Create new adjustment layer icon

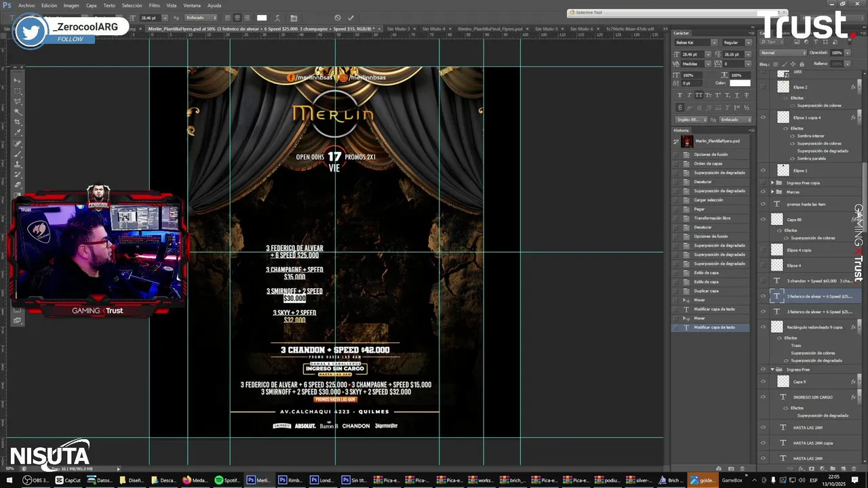click(823, 469)
